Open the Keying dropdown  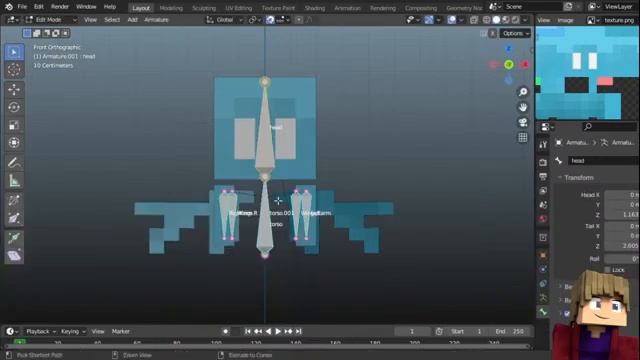[x=73, y=331]
